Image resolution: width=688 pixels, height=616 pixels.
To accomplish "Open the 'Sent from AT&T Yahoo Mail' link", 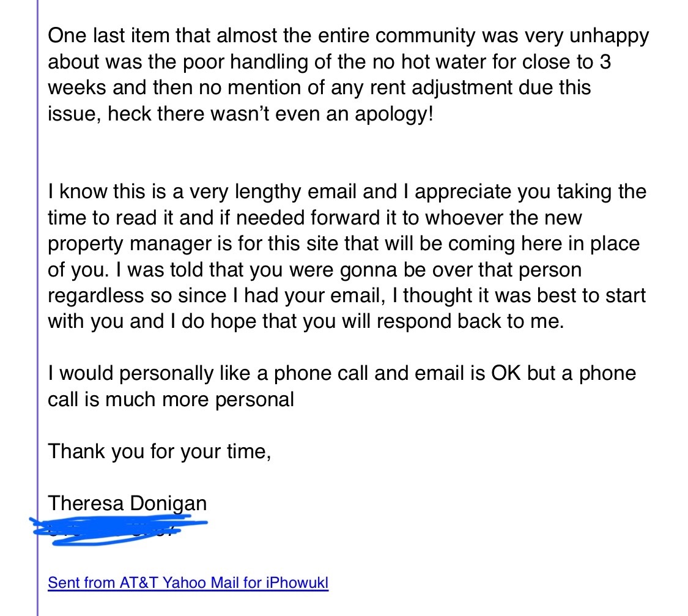I will coord(188,582).
